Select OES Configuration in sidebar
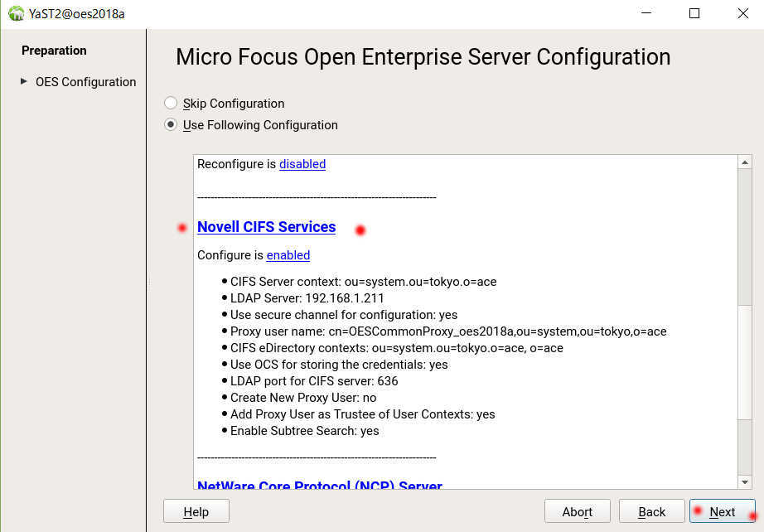Screen dimensions: 764x532 pos(85,82)
